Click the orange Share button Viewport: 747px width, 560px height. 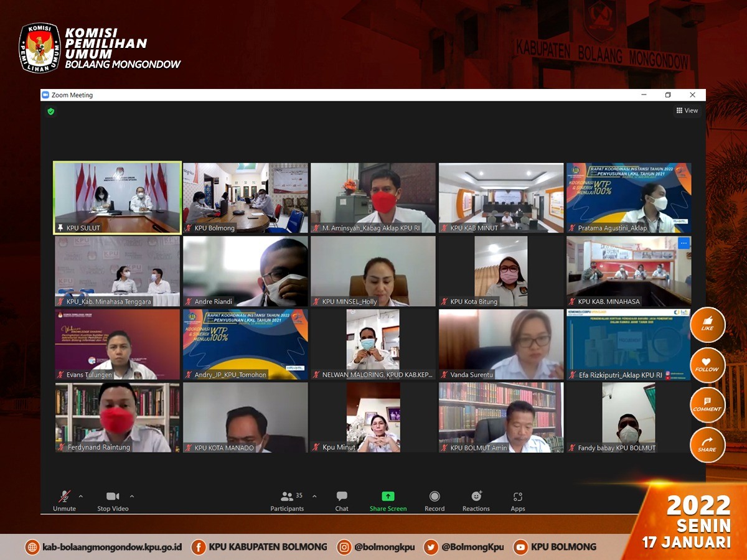click(707, 444)
